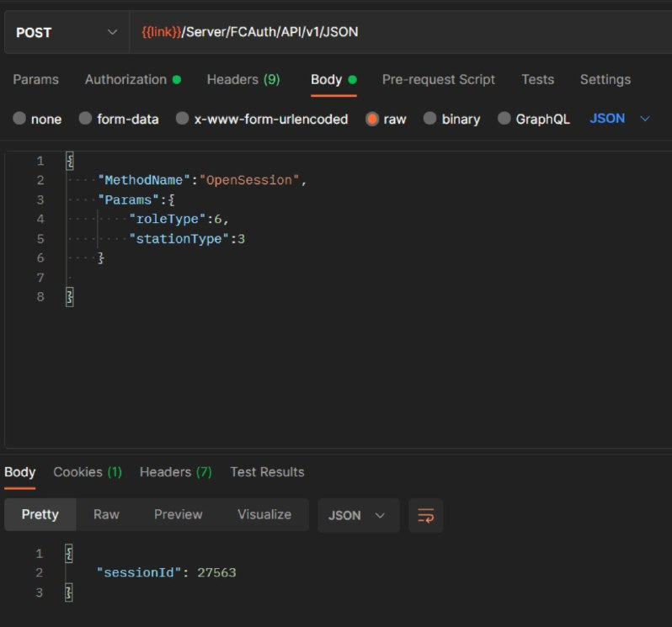Screen dimensions: 672x627
Task: Select x-www-form-urlencoded body type
Action: 262,119
